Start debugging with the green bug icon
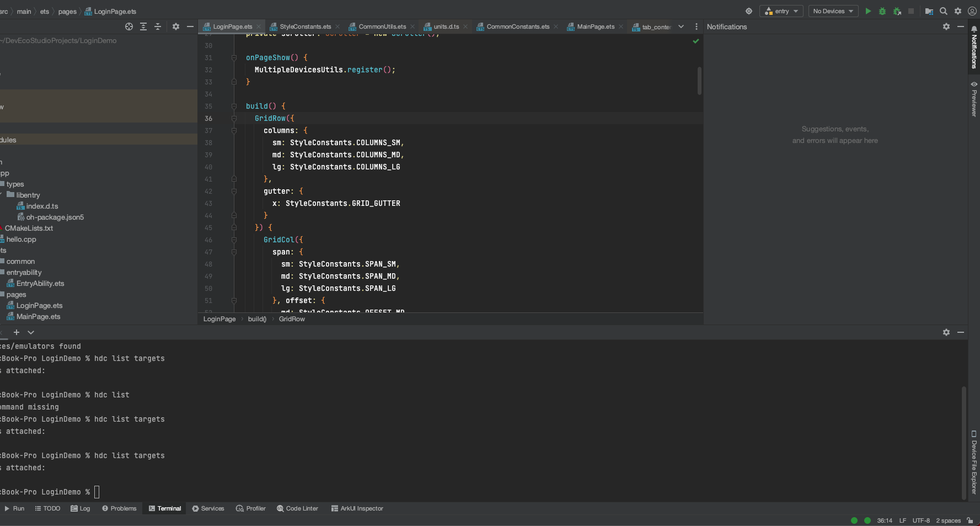 click(x=882, y=11)
